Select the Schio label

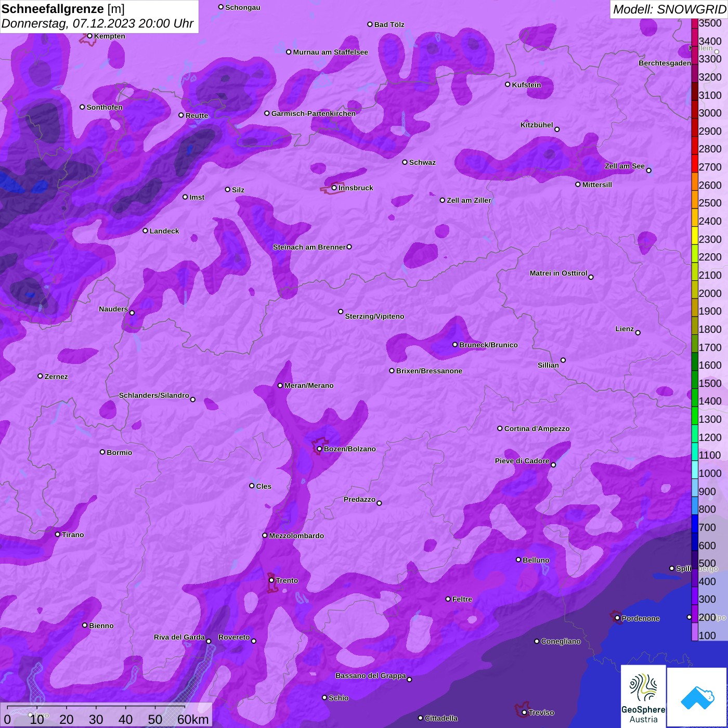click(x=339, y=698)
